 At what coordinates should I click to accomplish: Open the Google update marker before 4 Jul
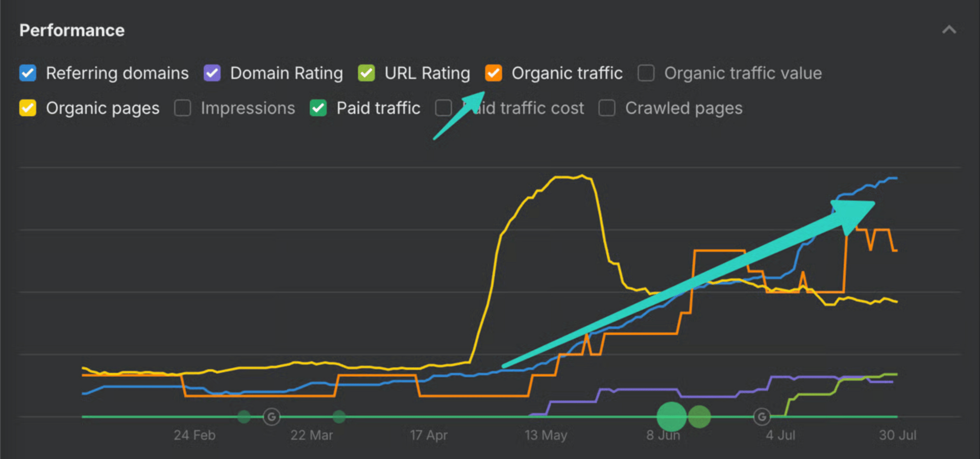(762, 417)
